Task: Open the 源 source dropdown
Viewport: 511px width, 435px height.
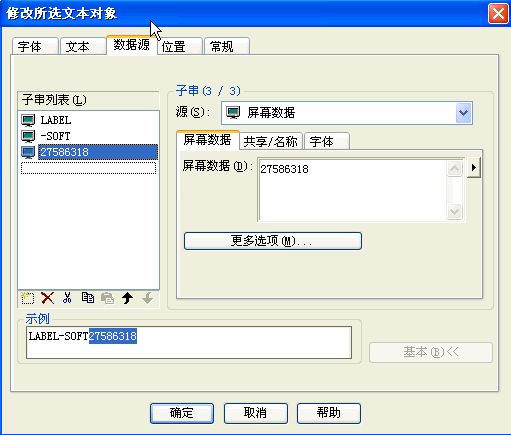Action: [x=464, y=113]
